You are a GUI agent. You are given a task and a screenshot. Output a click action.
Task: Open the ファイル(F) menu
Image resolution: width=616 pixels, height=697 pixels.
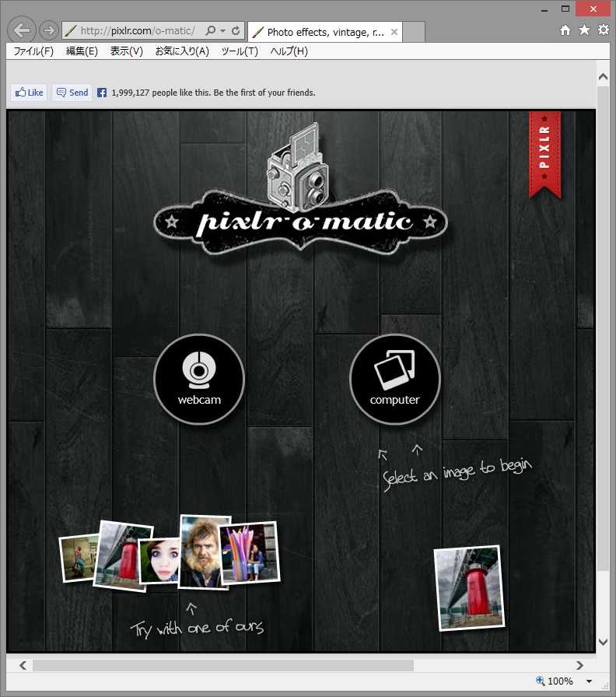tap(33, 51)
